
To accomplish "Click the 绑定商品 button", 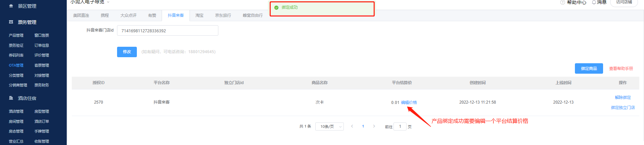I will click(x=589, y=69).
